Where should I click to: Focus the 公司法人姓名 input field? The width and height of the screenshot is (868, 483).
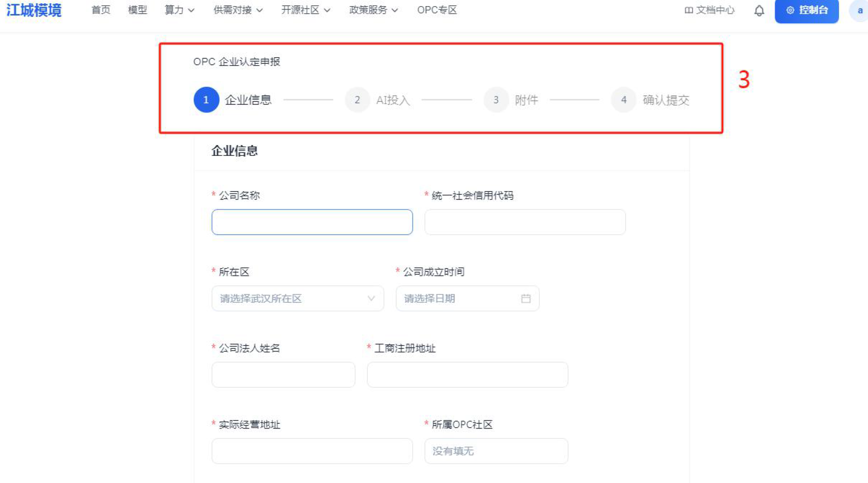[283, 375]
